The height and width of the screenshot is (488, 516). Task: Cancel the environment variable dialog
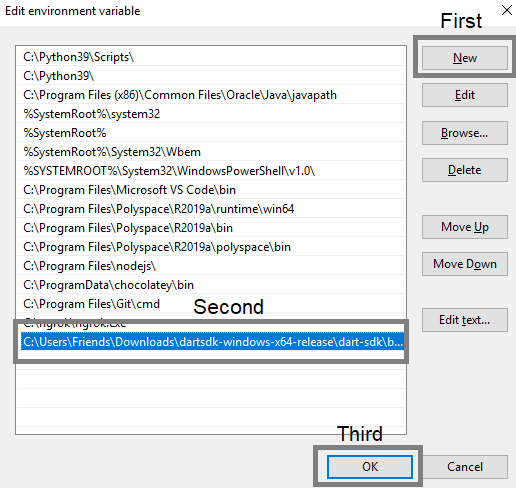465,467
